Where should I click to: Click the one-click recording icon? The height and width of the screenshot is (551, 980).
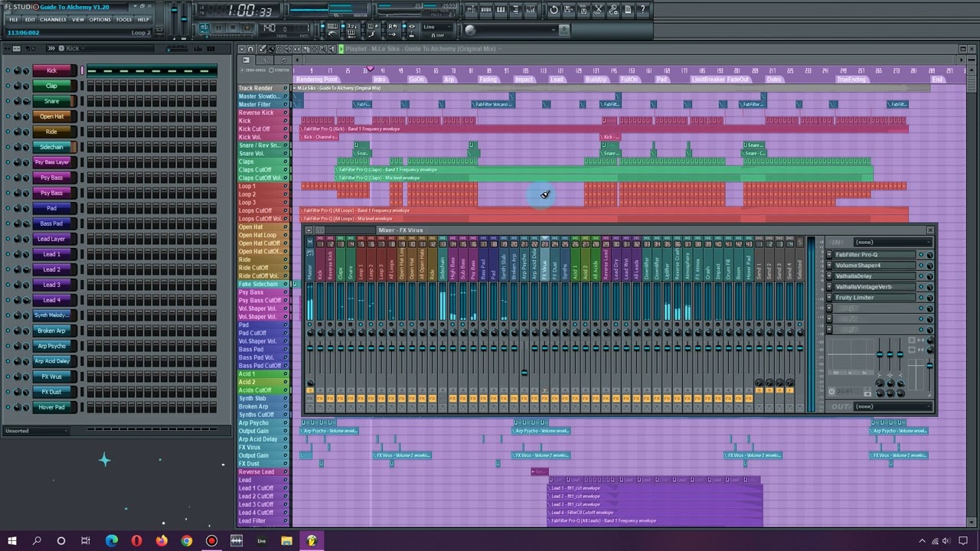point(612,10)
